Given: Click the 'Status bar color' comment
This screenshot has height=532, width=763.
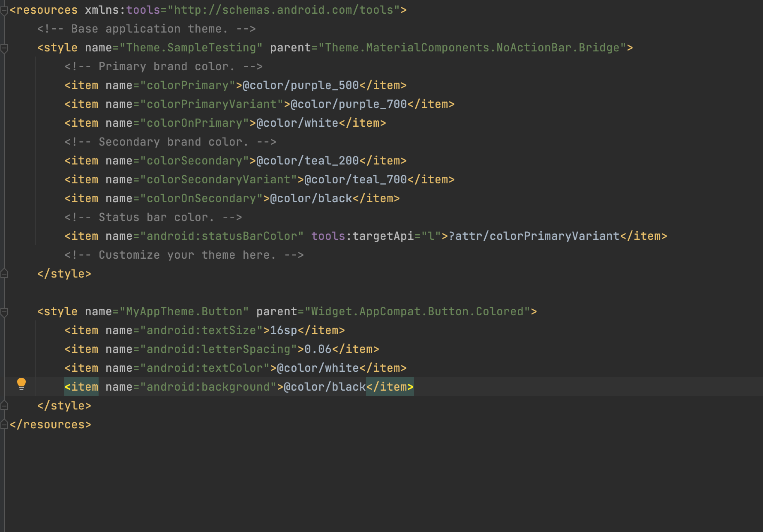Looking at the screenshot, I should [x=153, y=218].
